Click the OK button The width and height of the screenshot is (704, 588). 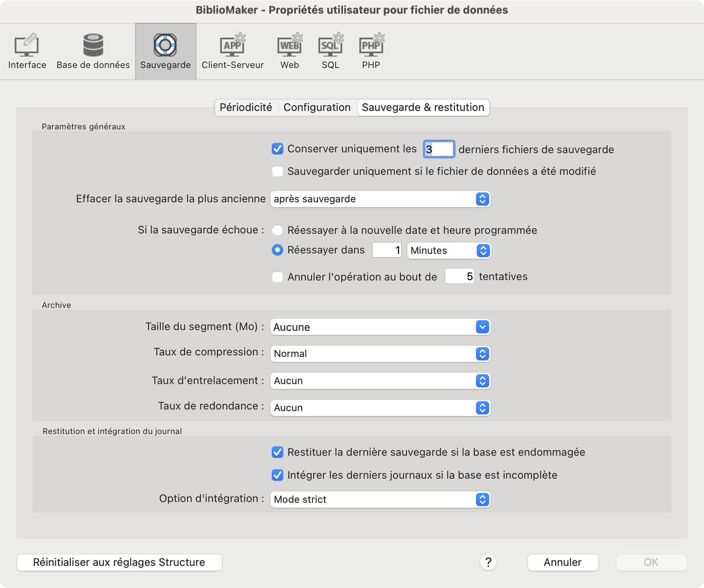pos(651,562)
